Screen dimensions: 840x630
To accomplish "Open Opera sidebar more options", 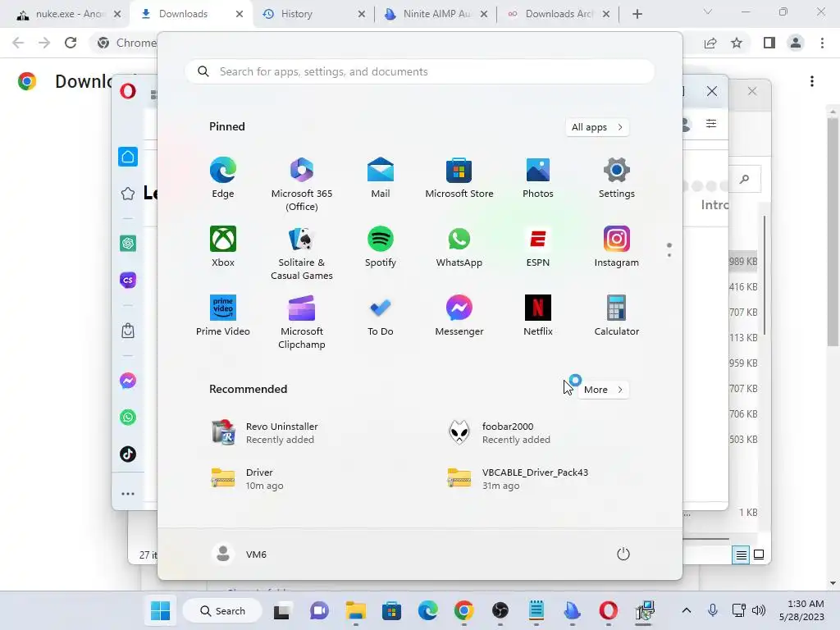I will click(128, 494).
